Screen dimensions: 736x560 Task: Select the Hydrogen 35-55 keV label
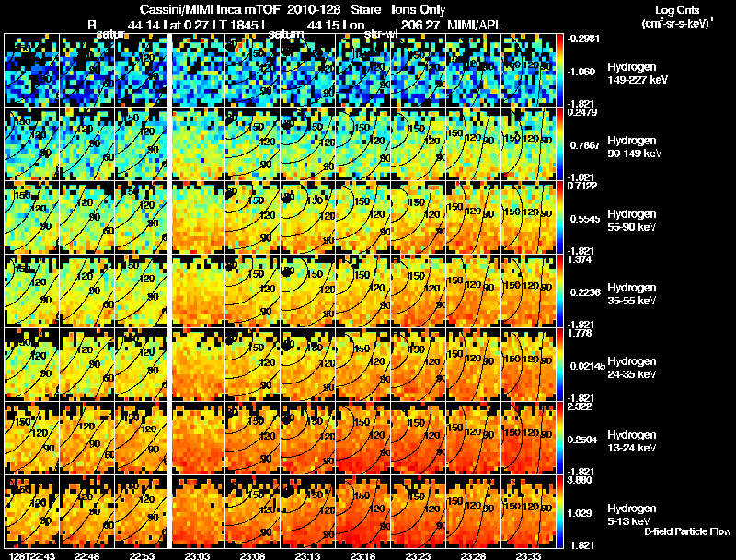pyautogui.click(x=632, y=293)
